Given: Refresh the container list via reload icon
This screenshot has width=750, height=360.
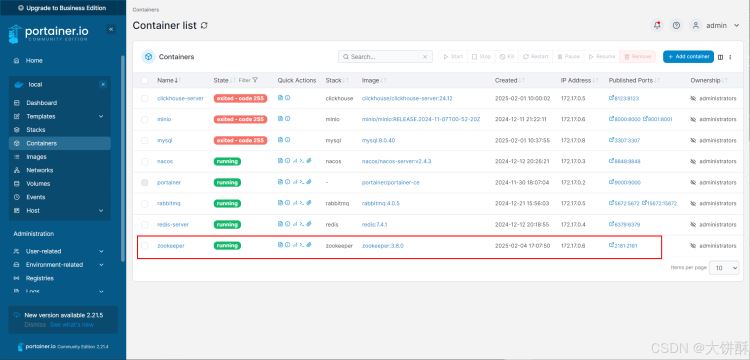Looking at the screenshot, I should 204,26.
